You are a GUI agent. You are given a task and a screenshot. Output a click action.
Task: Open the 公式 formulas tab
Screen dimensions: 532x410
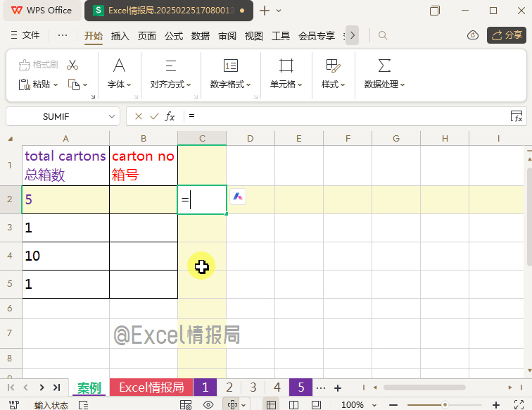tap(174, 36)
